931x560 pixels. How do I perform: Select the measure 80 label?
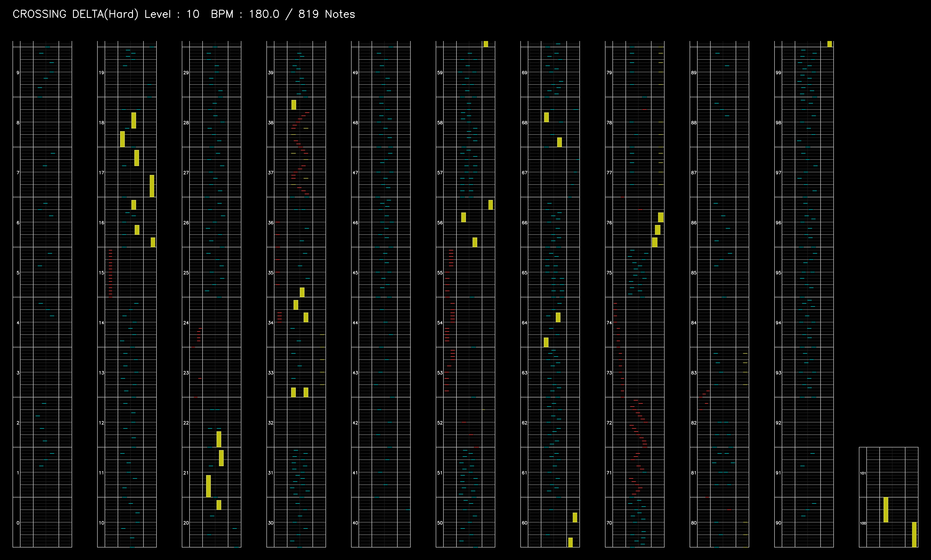pos(694,523)
